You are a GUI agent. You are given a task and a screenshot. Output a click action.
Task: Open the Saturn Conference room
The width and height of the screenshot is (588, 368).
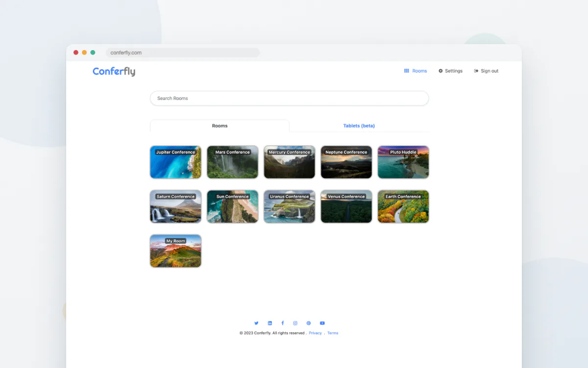coord(175,207)
